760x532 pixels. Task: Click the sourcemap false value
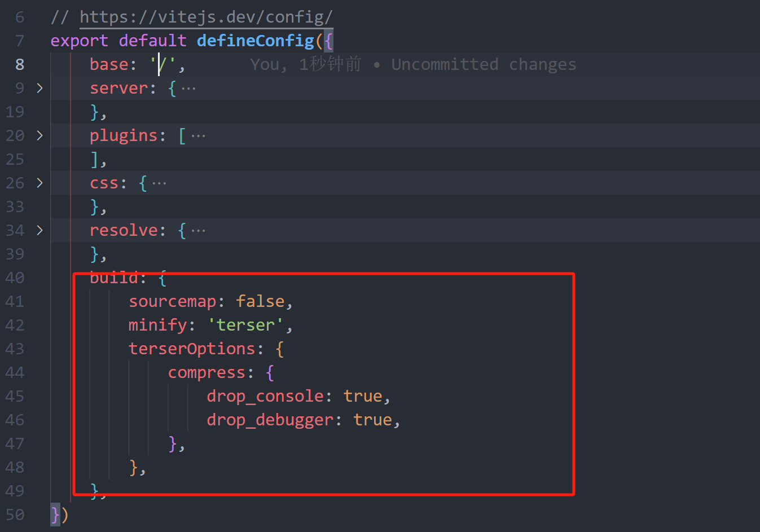[261, 301]
